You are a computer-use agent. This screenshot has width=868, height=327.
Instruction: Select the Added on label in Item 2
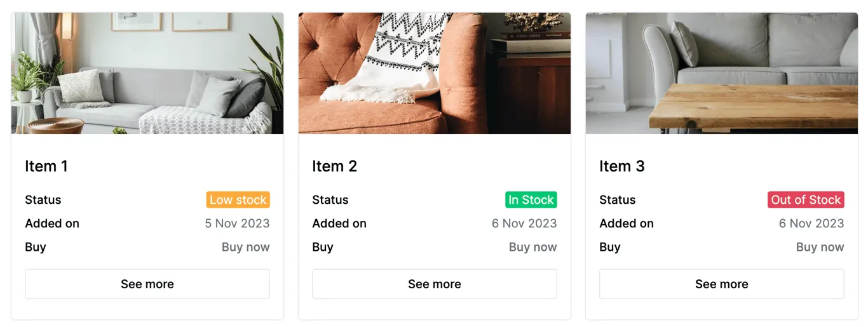click(339, 224)
